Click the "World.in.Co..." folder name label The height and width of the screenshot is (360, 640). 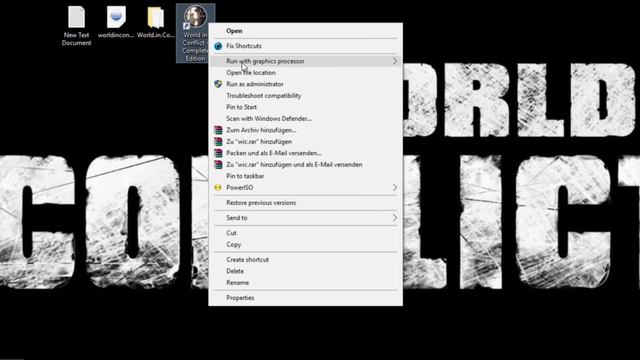point(156,35)
